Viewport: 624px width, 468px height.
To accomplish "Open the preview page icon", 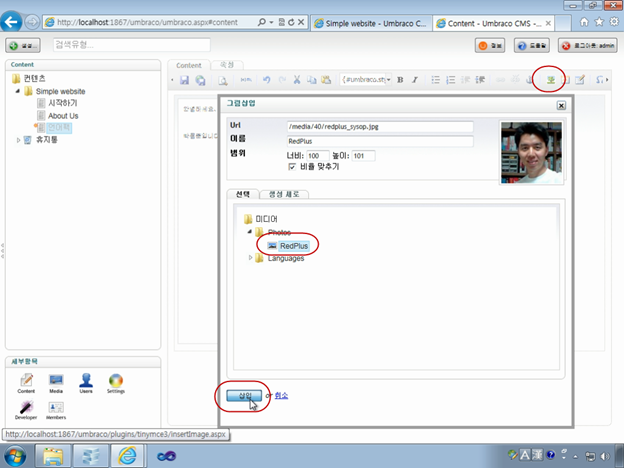I will [x=223, y=80].
